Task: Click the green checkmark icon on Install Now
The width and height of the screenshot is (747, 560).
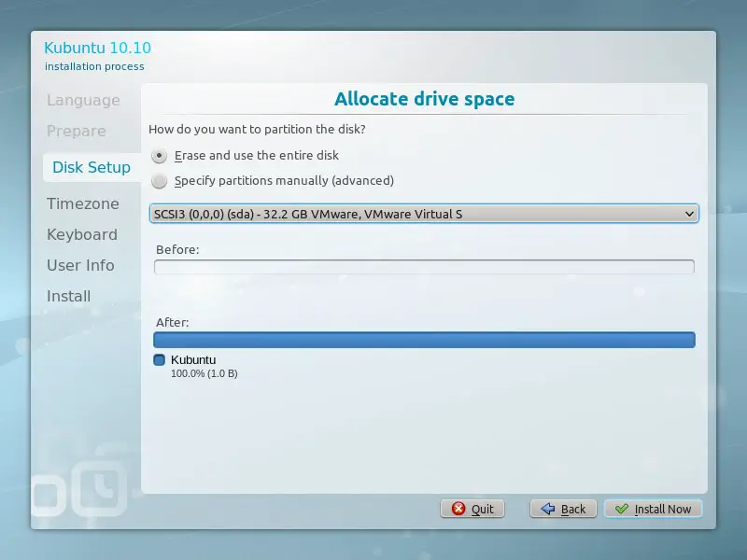Action: tap(621, 509)
